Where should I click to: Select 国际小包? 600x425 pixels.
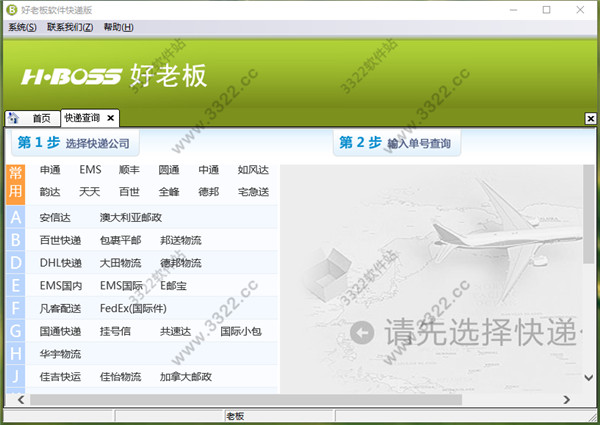(241, 331)
